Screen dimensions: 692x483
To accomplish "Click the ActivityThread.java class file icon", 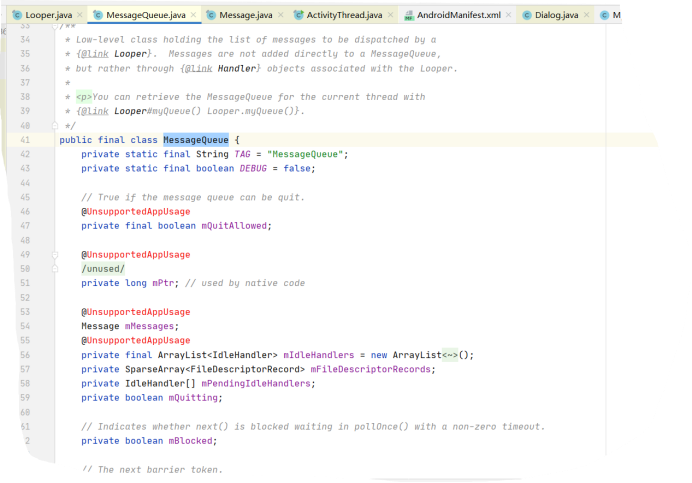I will (298, 15).
